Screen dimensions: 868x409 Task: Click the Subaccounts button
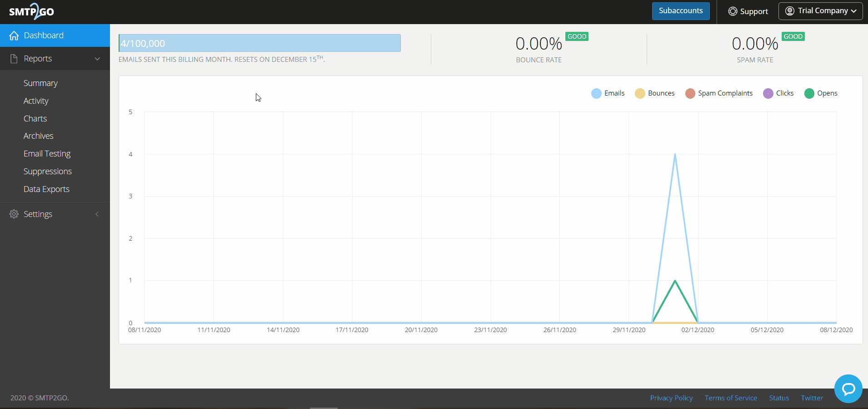coord(681,11)
